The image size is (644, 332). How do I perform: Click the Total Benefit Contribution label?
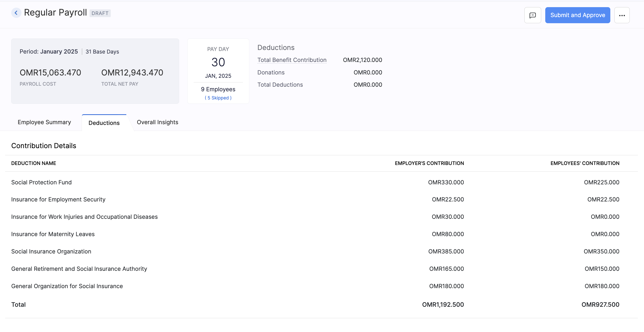[292, 60]
